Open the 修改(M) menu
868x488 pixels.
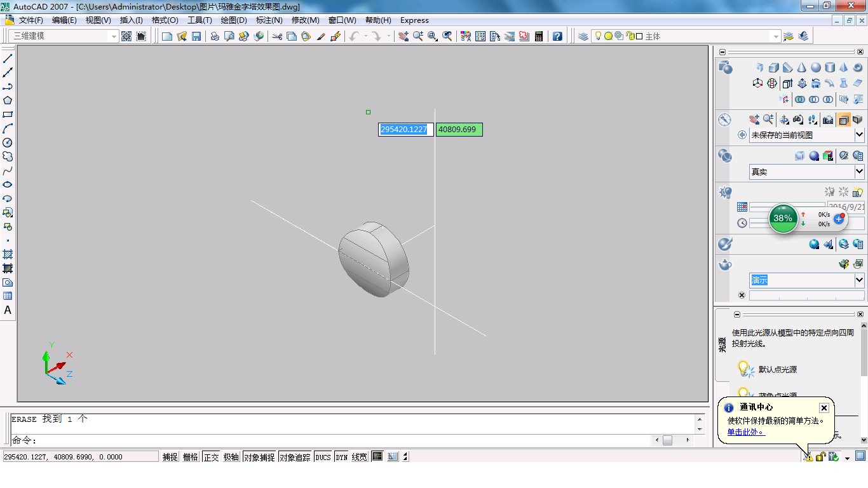click(x=305, y=20)
